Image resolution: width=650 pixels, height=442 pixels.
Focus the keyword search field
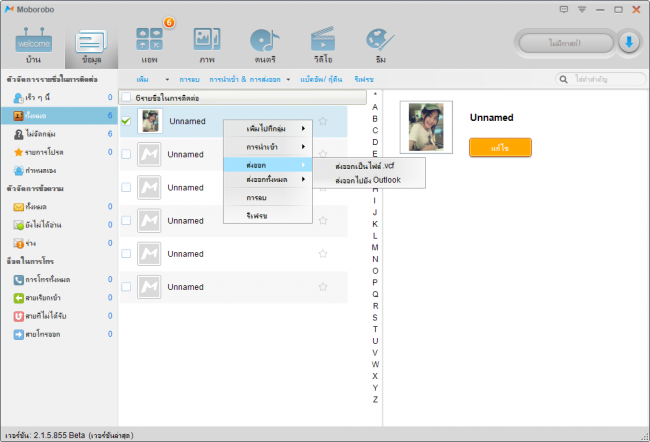click(x=601, y=79)
